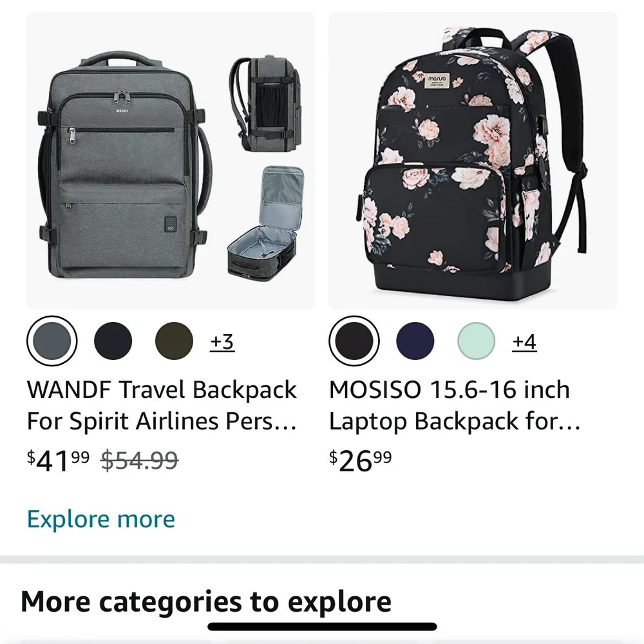
Task: Open the MOSISO 15.6-16 inch Laptop Backpack title
Action: coord(455,405)
